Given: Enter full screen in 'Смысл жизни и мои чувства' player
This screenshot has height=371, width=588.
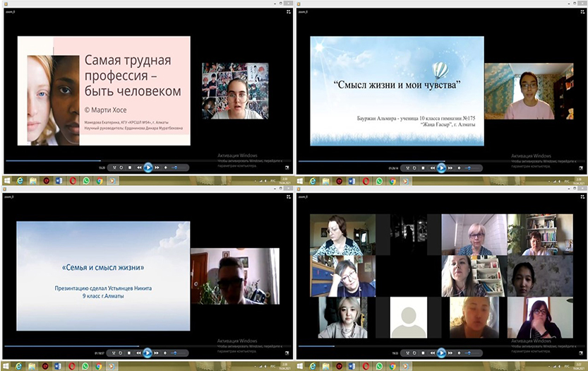Looking at the screenshot, I should click(x=580, y=167).
